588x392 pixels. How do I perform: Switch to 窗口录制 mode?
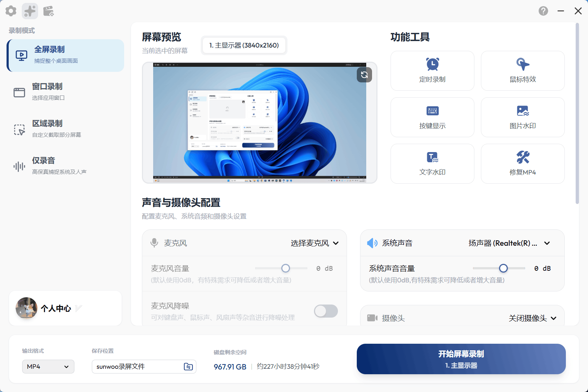tap(65, 92)
